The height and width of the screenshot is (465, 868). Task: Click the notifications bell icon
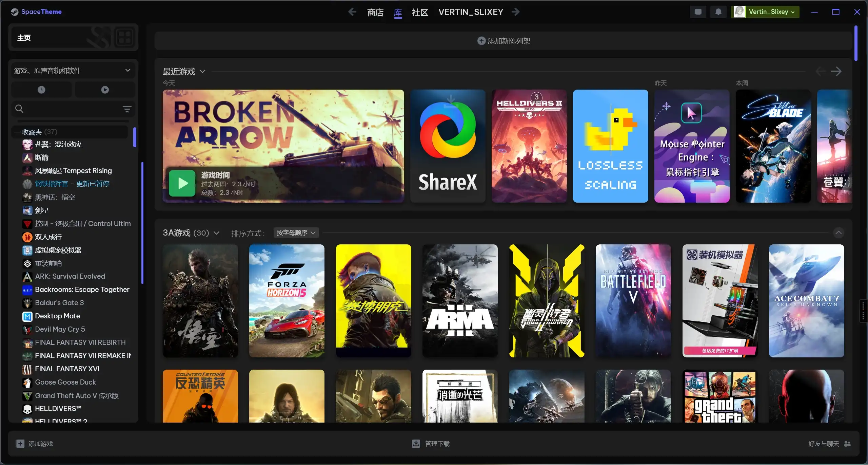pyautogui.click(x=718, y=12)
